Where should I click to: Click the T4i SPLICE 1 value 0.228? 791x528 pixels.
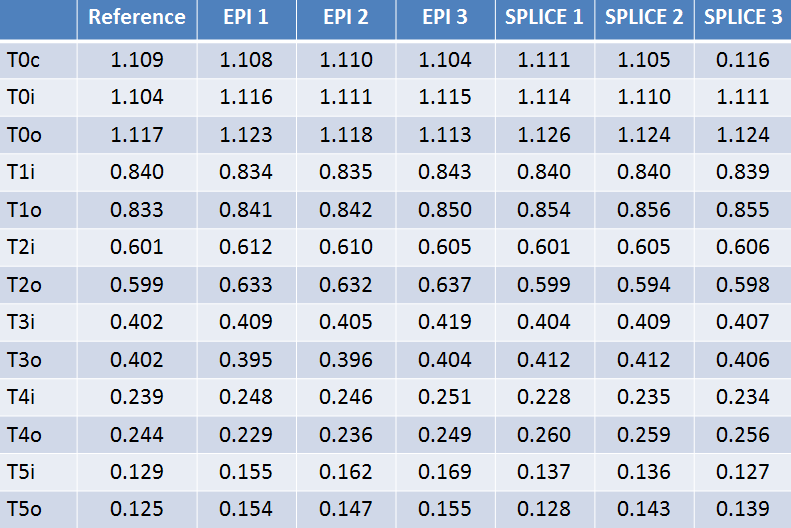545,398
